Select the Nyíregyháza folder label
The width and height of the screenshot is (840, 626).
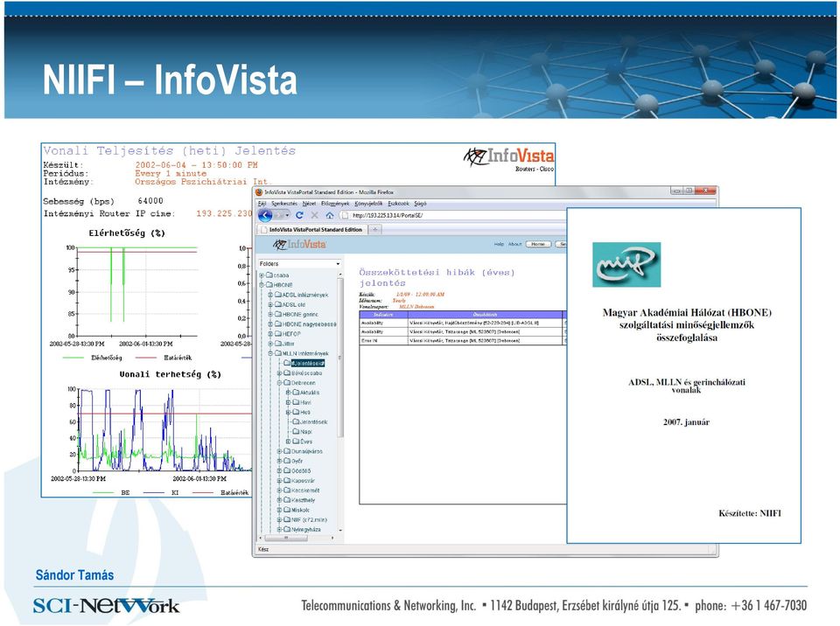coord(306,530)
